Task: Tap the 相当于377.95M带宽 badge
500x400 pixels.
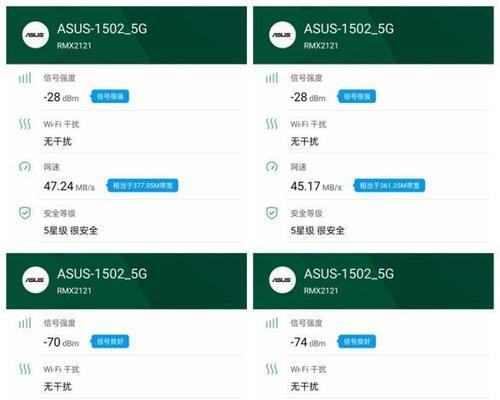Action: tap(142, 186)
